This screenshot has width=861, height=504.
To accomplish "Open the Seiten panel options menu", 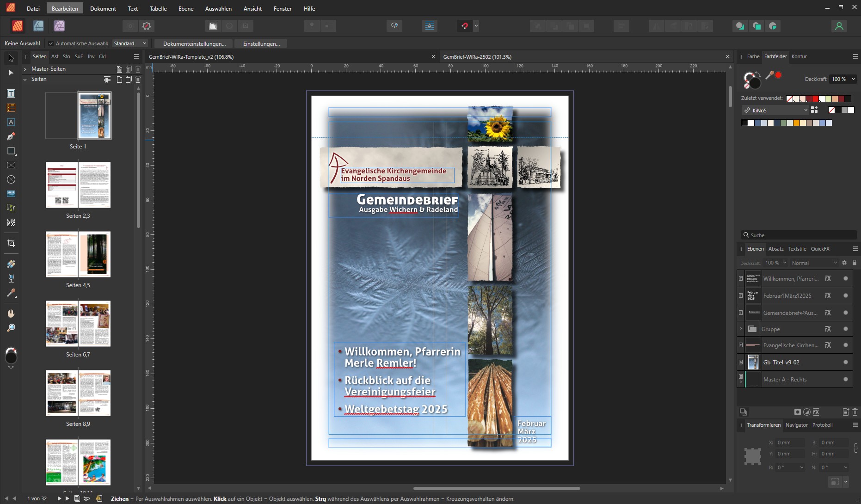I will click(x=136, y=56).
